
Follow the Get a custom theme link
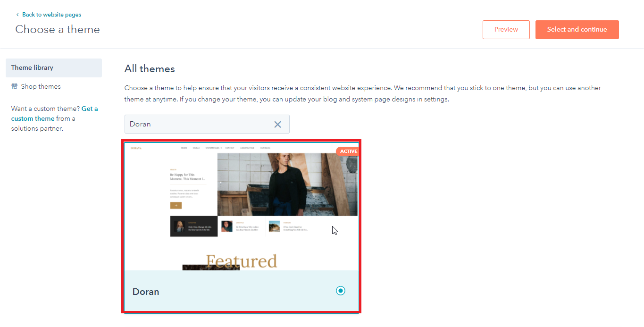(54, 113)
